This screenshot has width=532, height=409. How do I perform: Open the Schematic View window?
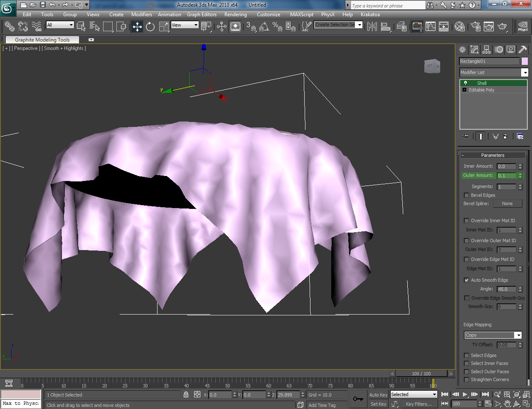(x=444, y=26)
